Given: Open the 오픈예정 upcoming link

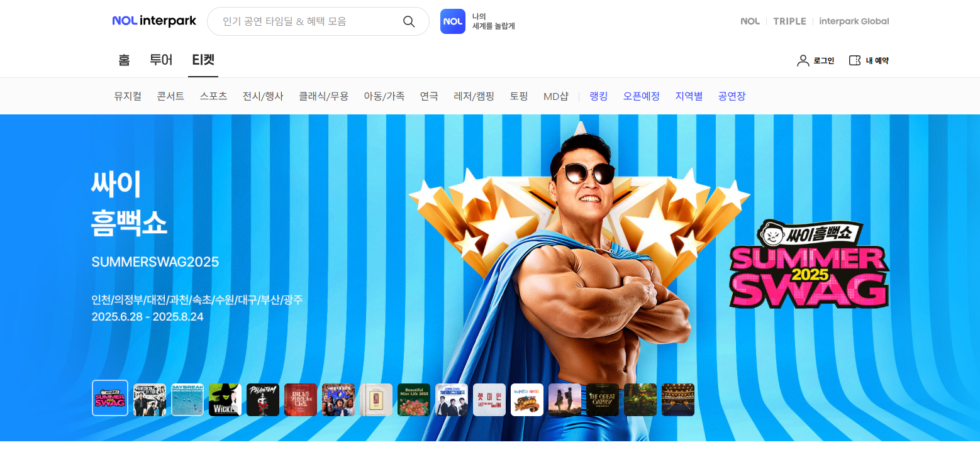Looking at the screenshot, I should pos(642,96).
